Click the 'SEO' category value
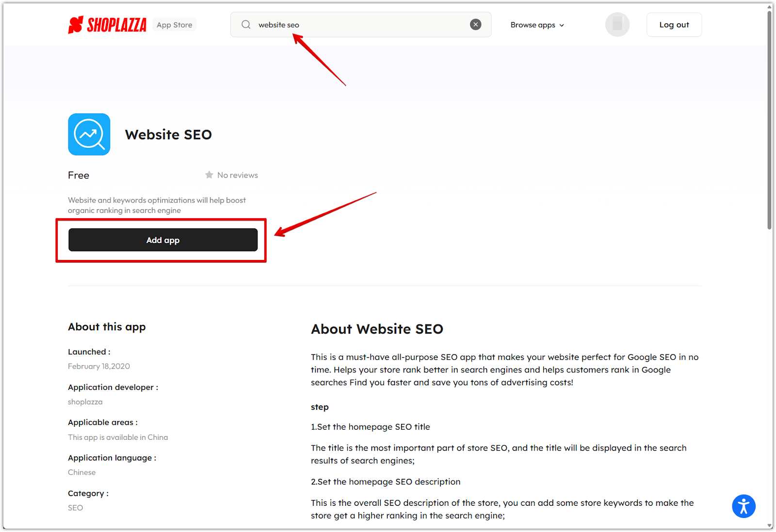Screen dimensions: 776x532 (x=76, y=508)
